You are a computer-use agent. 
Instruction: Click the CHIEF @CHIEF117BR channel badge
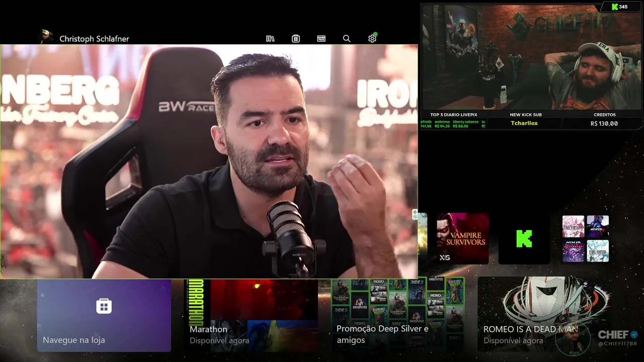pyautogui.click(x=618, y=338)
